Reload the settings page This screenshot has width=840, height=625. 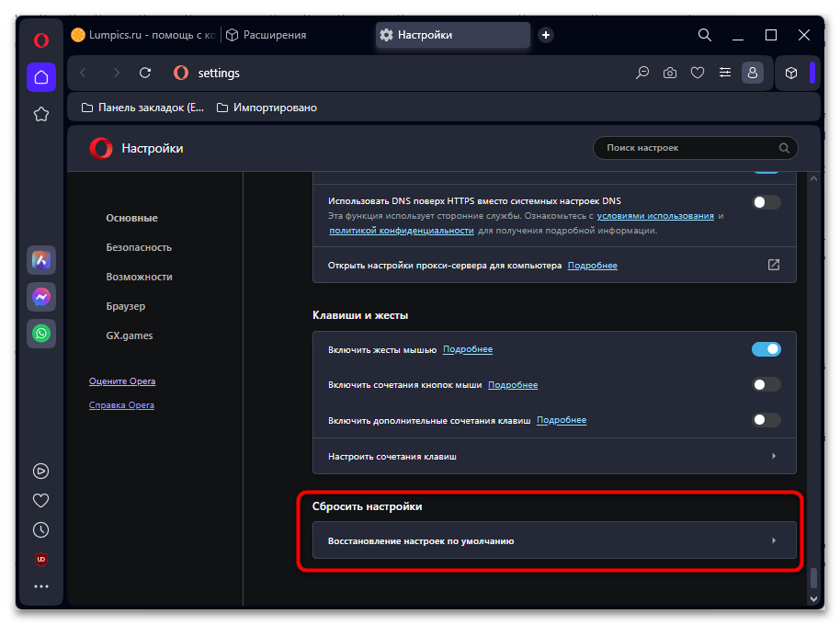(x=145, y=73)
